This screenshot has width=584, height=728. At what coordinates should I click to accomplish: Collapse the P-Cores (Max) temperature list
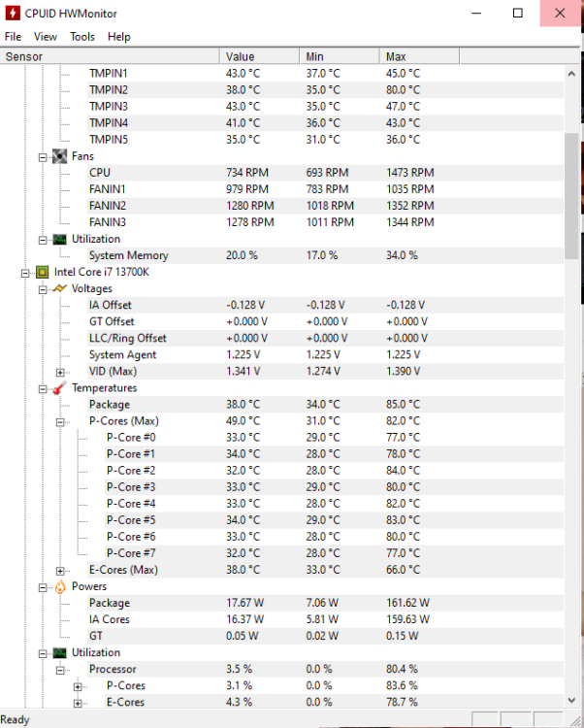click(60, 422)
